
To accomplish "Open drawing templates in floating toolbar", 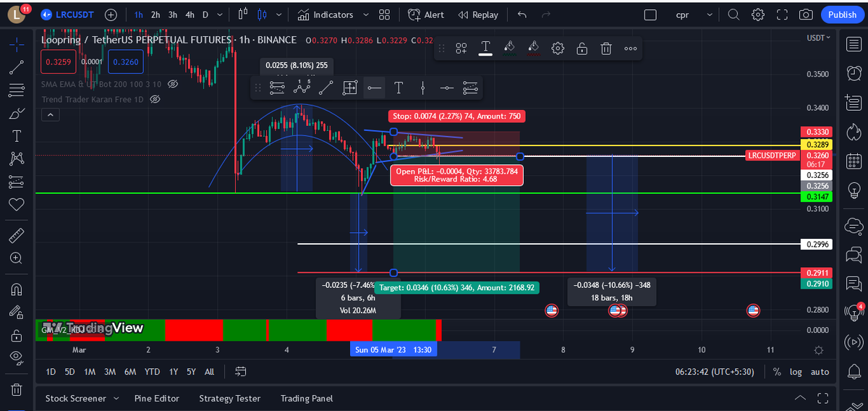I will point(461,48).
